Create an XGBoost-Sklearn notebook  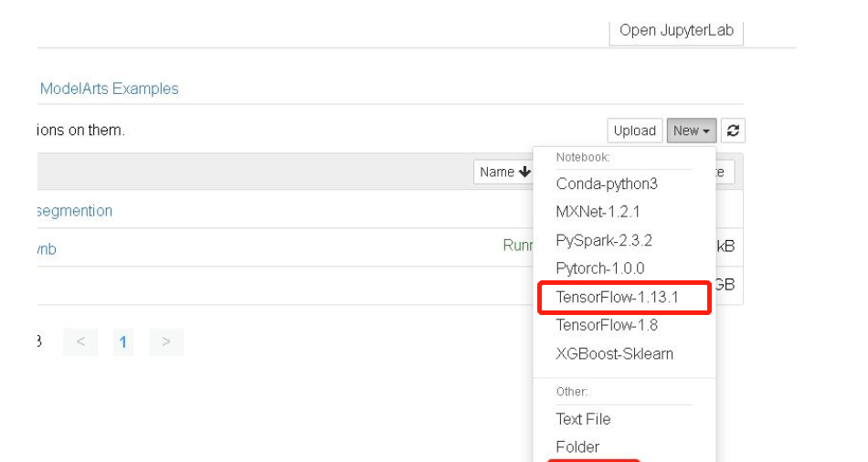click(614, 353)
